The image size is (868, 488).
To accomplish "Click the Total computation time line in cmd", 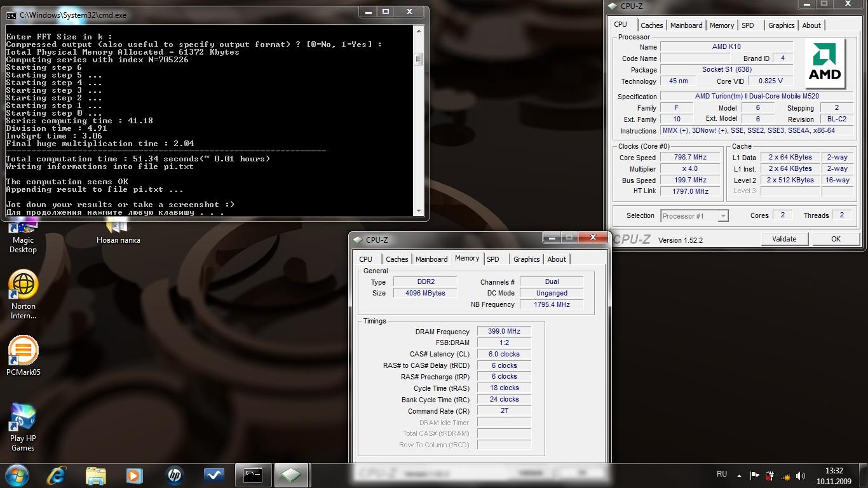I will coord(138,159).
